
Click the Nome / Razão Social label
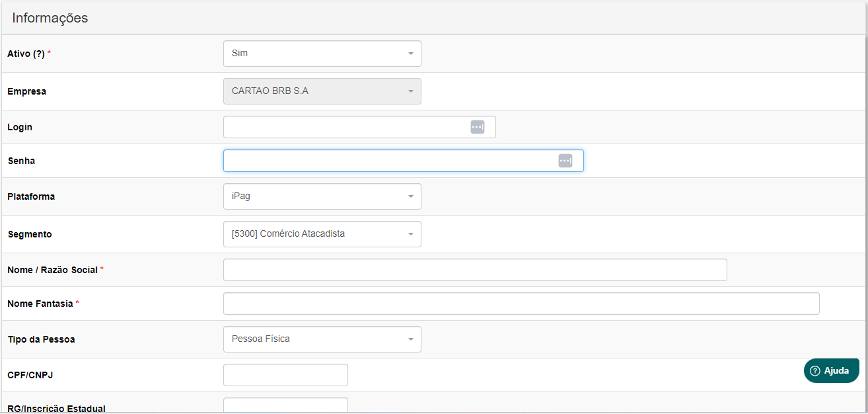click(x=53, y=270)
